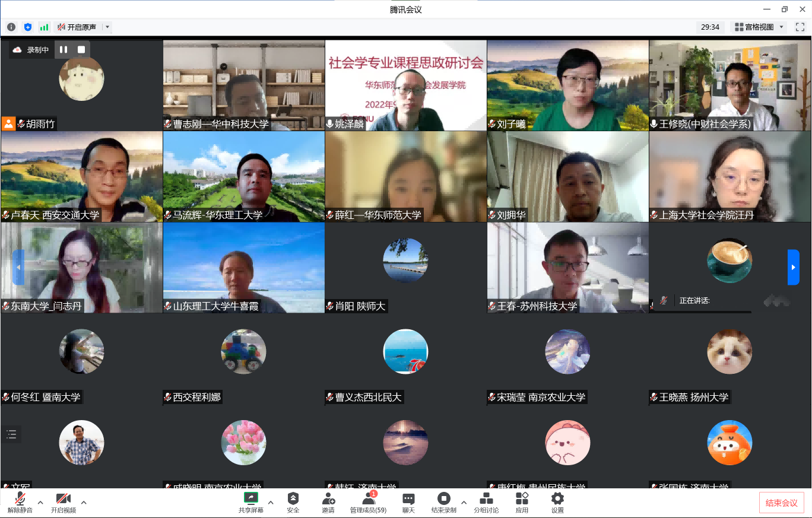
Task: Open the green network signal indicator
Action: [x=44, y=27]
